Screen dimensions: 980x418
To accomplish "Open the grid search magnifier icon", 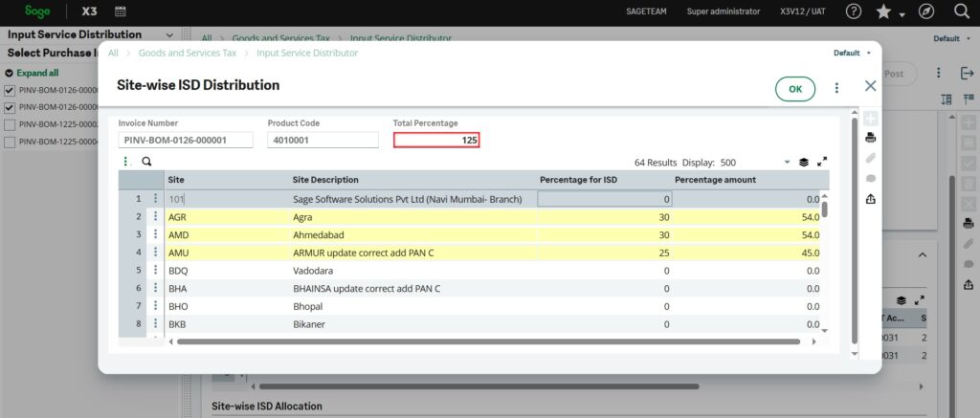I will [x=146, y=162].
